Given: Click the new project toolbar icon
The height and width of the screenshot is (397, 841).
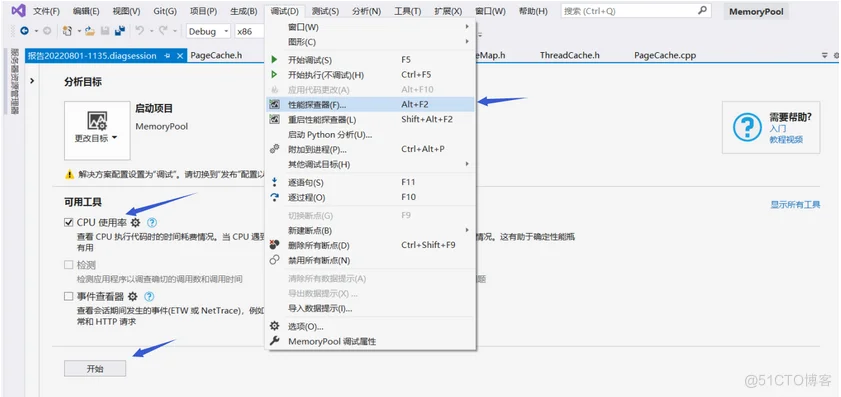Looking at the screenshot, I should click(x=67, y=31).
